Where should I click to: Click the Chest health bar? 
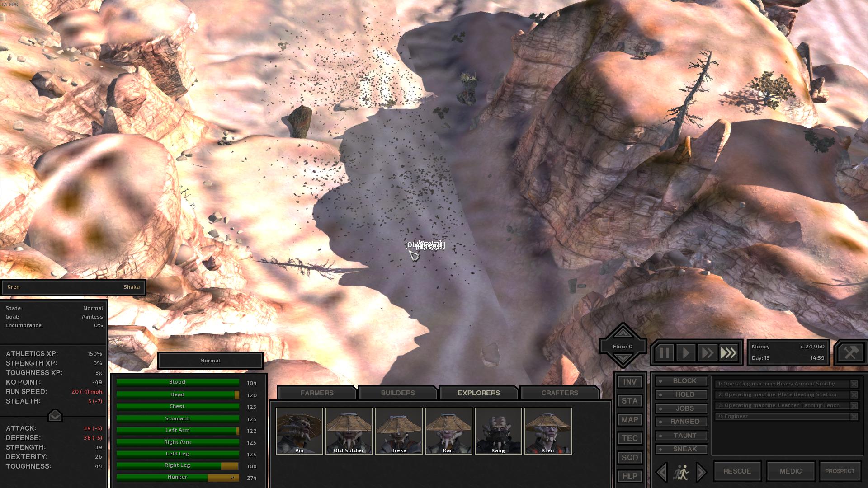pos(178,407)
